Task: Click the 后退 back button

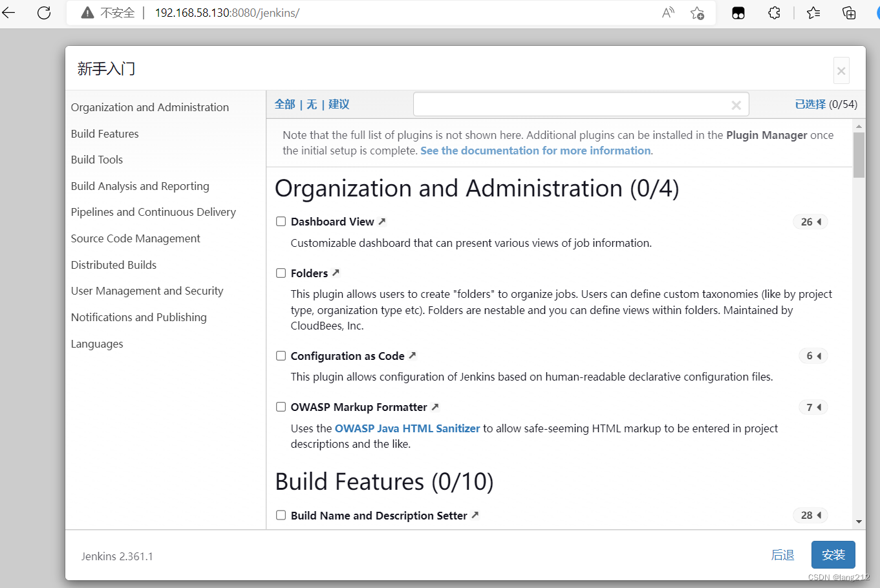Action: pos(782,555)
